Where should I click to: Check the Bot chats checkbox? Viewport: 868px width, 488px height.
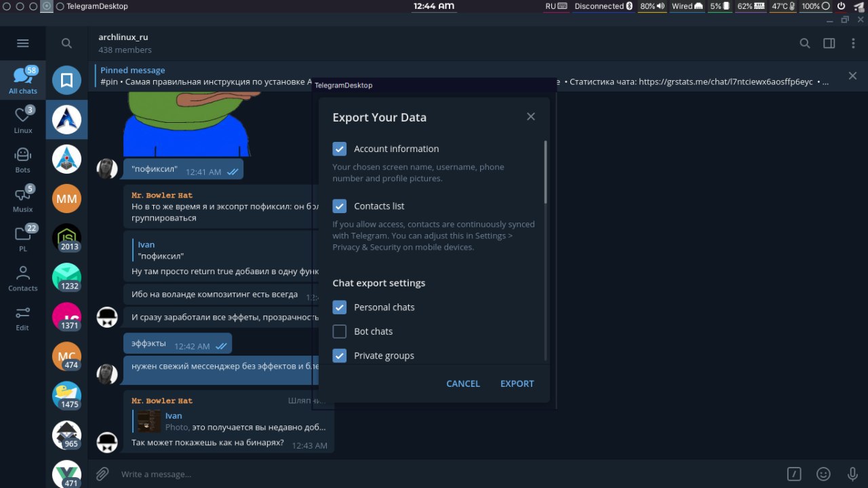pyautogui.click(x=340, y=332)
